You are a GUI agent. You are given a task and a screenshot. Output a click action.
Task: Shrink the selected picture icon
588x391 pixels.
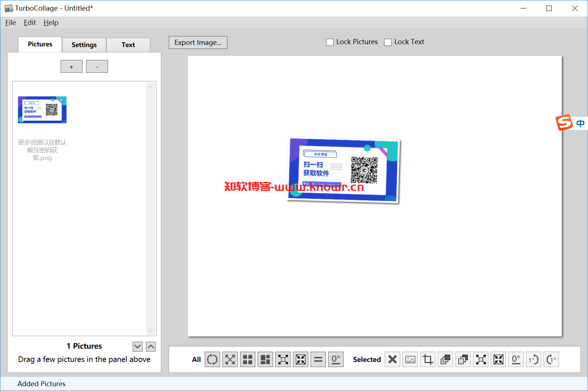(x=498, y=359)
